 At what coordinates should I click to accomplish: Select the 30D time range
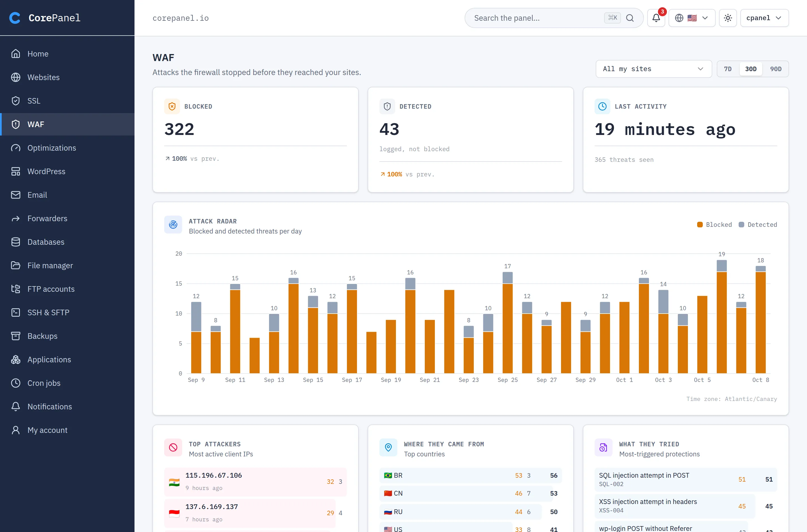751,69
